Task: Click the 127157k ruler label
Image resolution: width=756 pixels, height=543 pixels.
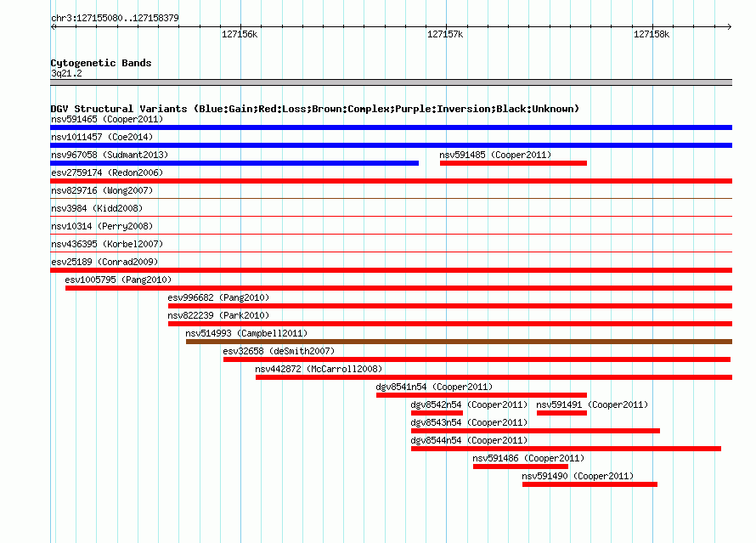Action: 445,34
